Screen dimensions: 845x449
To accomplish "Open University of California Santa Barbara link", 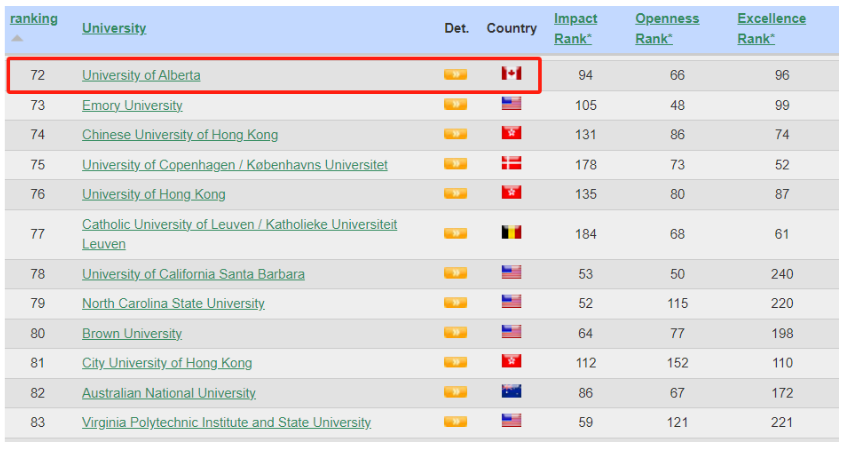I will [x=193, y=274].
